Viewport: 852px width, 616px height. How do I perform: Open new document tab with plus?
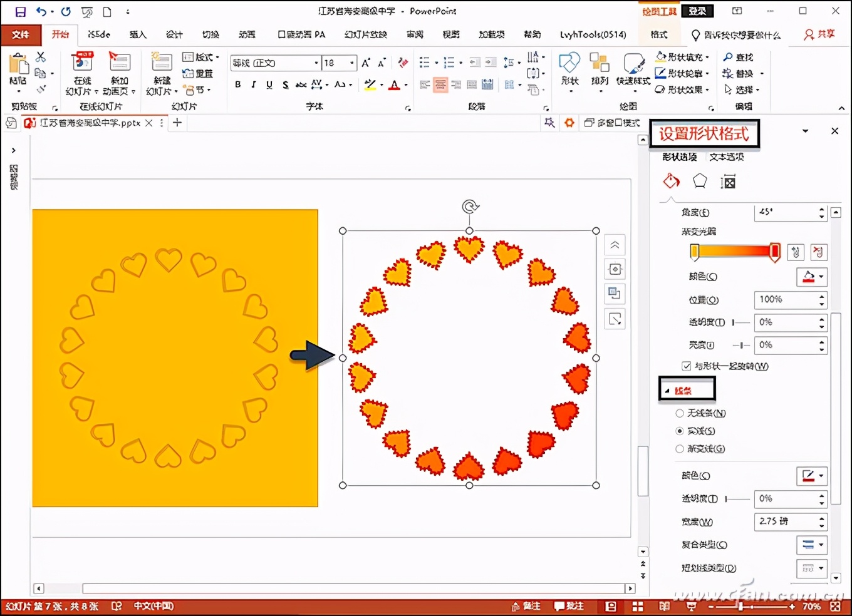pos(177,123)
